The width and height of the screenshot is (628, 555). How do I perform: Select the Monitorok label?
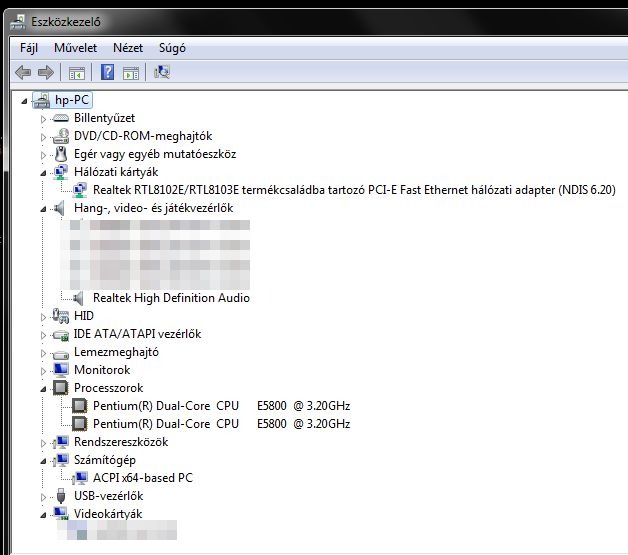102,370
